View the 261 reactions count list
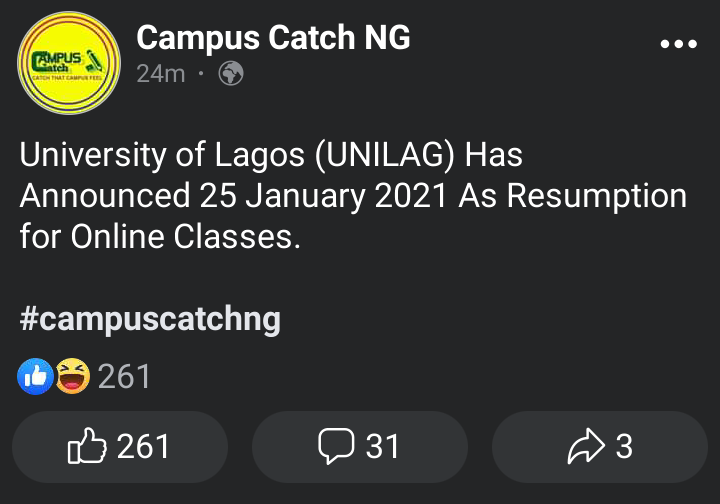Screen dimensions: 720x504 124,376
